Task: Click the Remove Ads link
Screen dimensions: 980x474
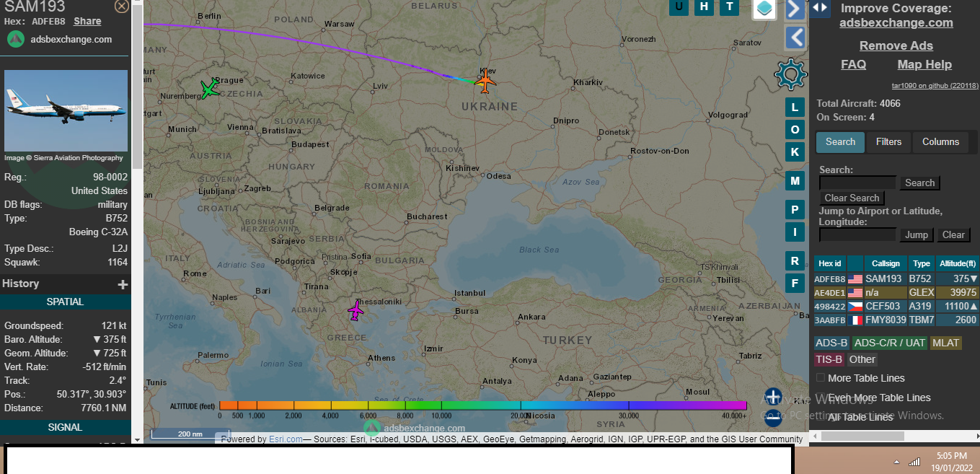Action: (896, 45)
